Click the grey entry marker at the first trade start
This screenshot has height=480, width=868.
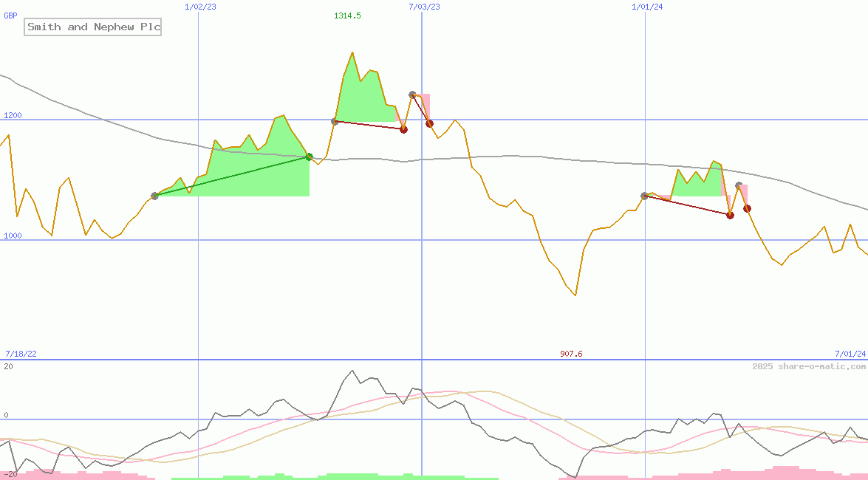click(x=154, y=196)
